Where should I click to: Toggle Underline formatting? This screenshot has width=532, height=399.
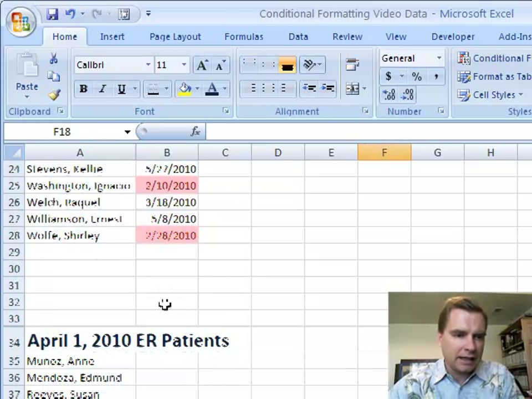(x=121, y=89)
